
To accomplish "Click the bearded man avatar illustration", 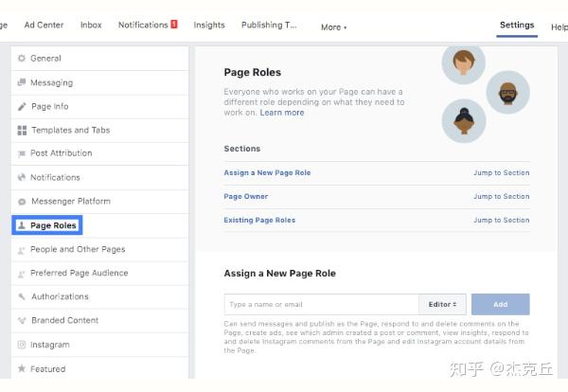I will (x=507, y=92).
